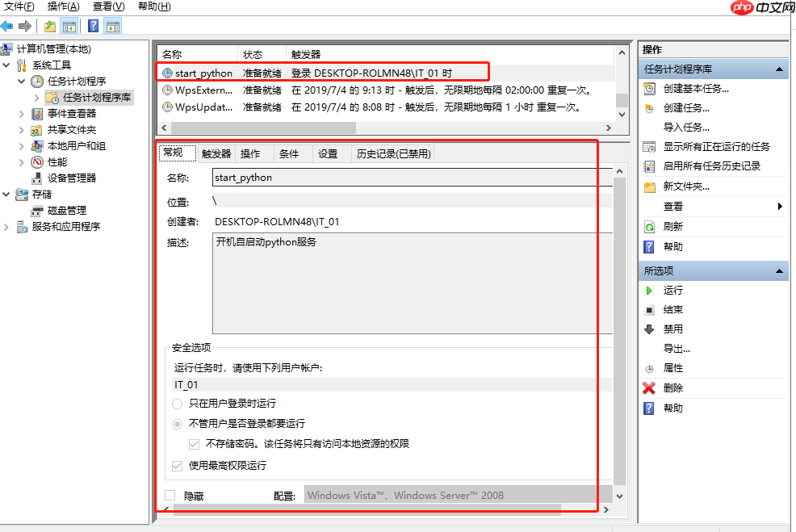796x532 pixels.
Task: Click the back navigation arrow
Action: [8, 25]
